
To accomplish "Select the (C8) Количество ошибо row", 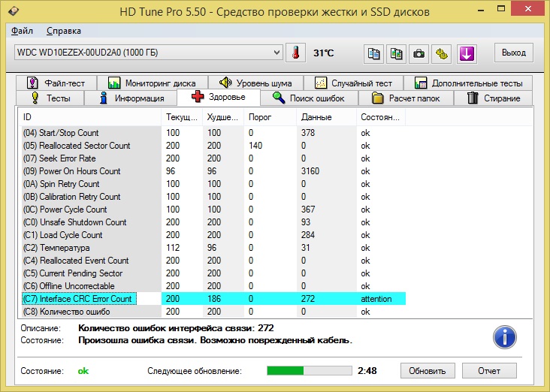I will coord(212,312).
